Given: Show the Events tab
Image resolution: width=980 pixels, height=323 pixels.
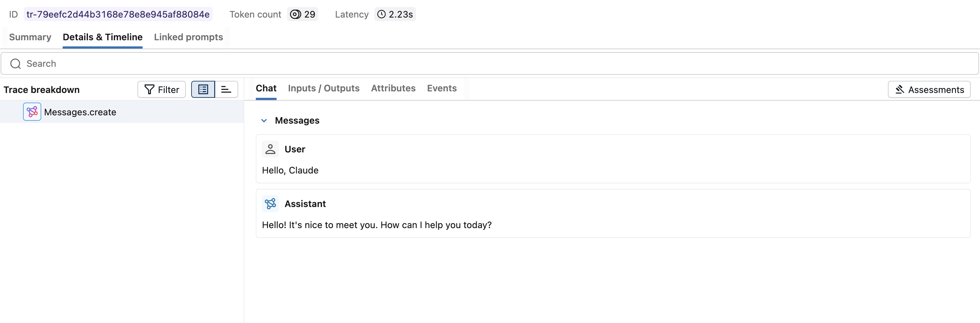Looking at the screenshot, I should tap(442, 88).
